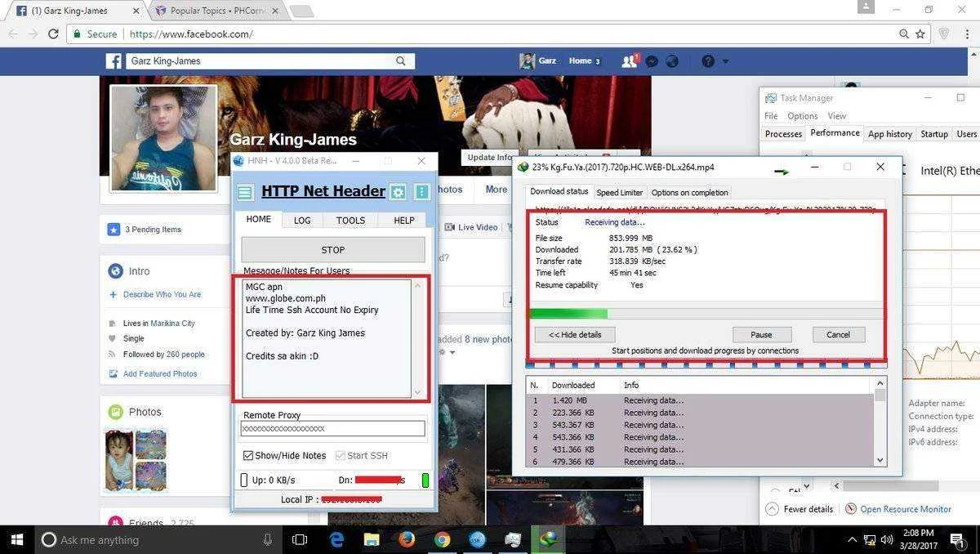
Task: Open the Facebook quick help icon
Action: pyautogui.click(x=707, y=61)
